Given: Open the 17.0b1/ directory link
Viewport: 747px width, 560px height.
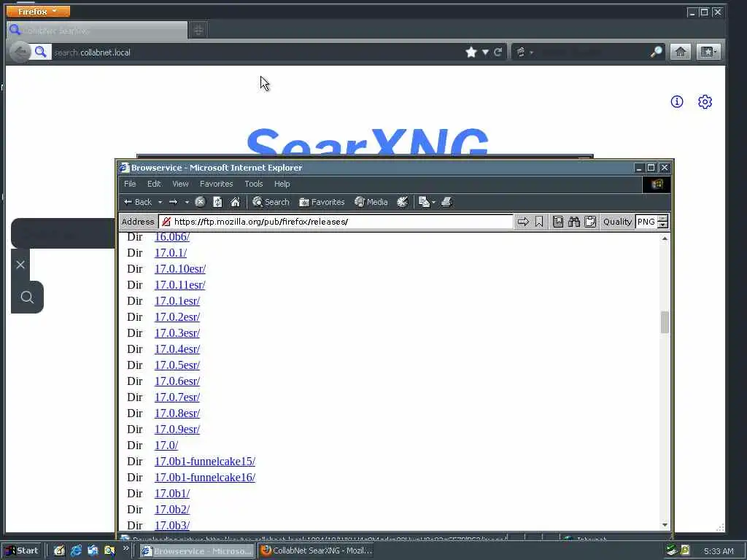Looking at the screenshot, I should click(172, 494).
